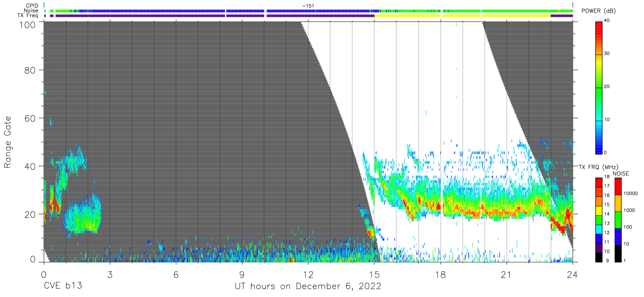Click the purple segment of TX FRQ scale
The width and height of the screenshot is (644, 297).
click(x=599, y=248)
